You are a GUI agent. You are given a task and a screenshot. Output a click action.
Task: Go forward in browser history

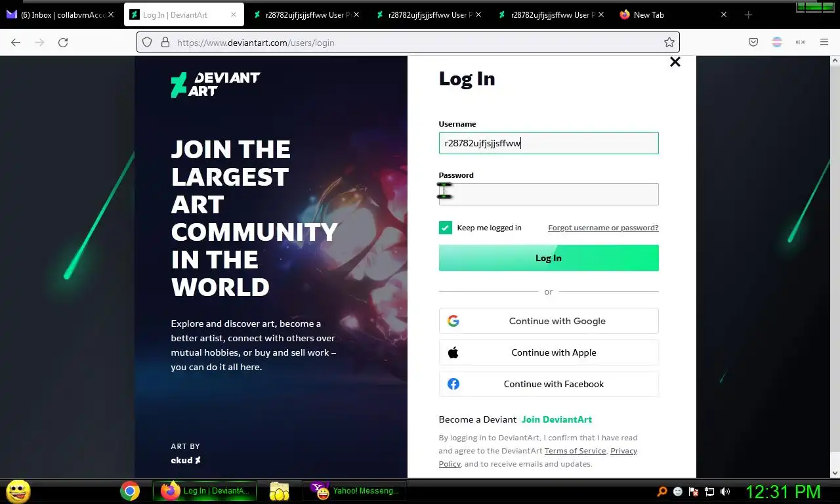click(x=39, y=42)
